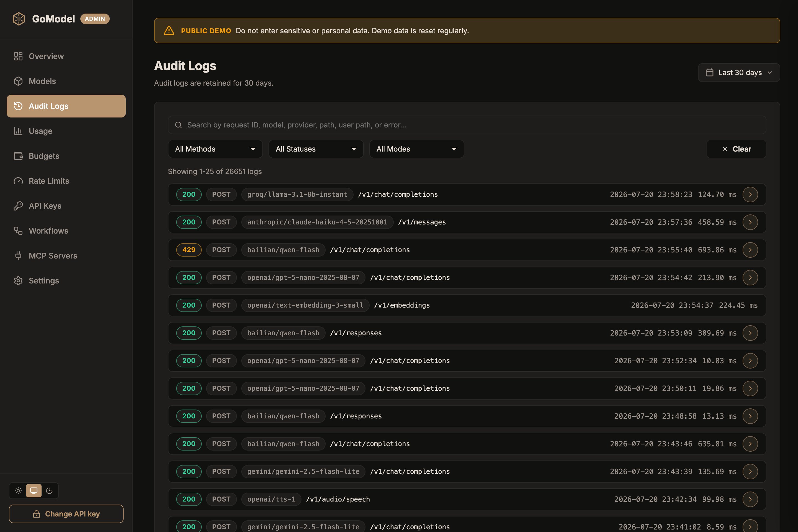This screenshot has width=798, height=532.
Task: Click the GoModel hexagon logo icon
Action: [19, 19]
